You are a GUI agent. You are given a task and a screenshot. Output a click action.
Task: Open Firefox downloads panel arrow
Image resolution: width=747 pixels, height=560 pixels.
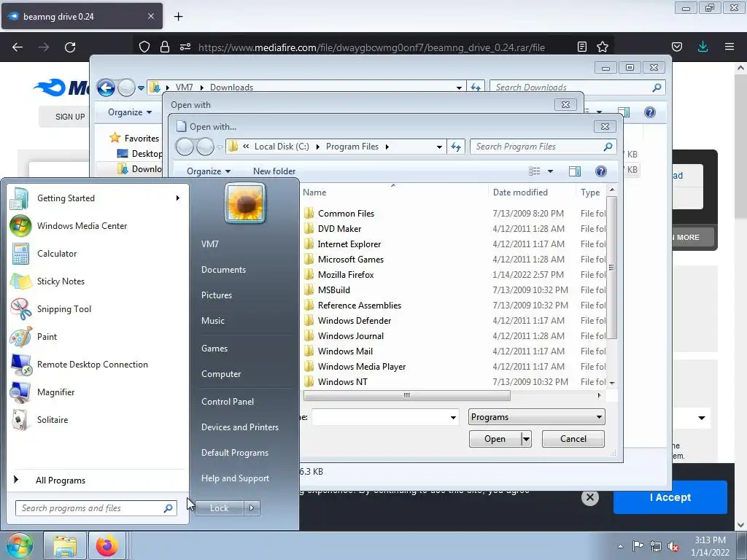pyautogui.click(x=703, y=47)
